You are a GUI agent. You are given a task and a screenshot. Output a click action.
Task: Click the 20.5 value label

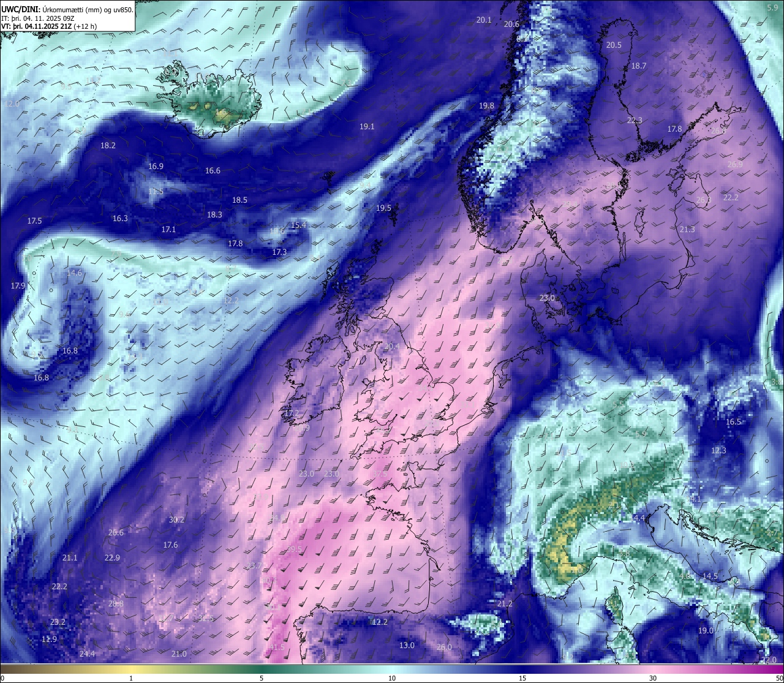point(614,45)
